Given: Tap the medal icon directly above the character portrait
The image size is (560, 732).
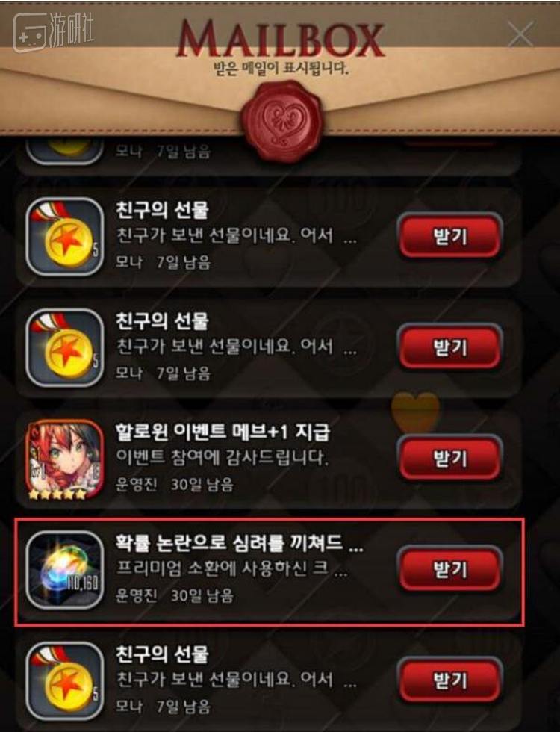Looking at the screenshot, I should [64, 347].
